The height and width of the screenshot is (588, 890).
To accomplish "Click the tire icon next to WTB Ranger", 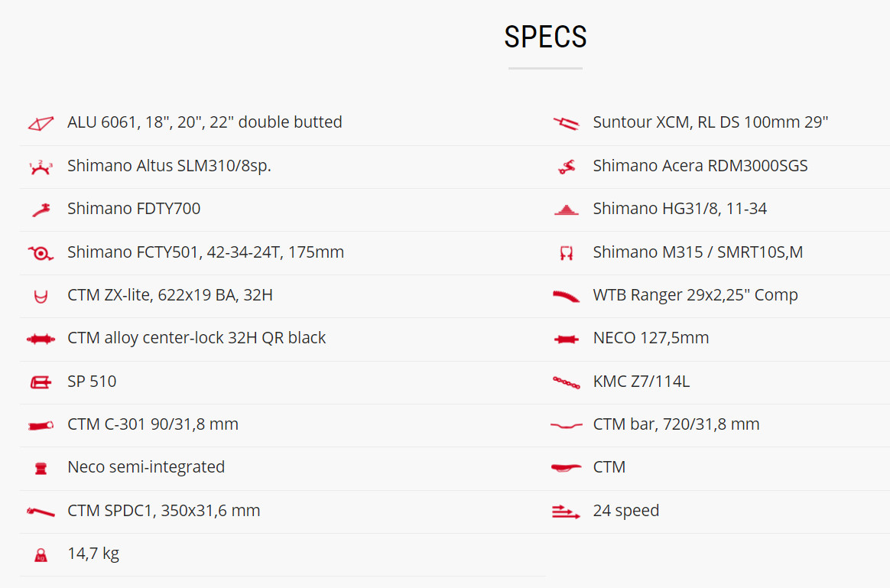I will 567,296.
